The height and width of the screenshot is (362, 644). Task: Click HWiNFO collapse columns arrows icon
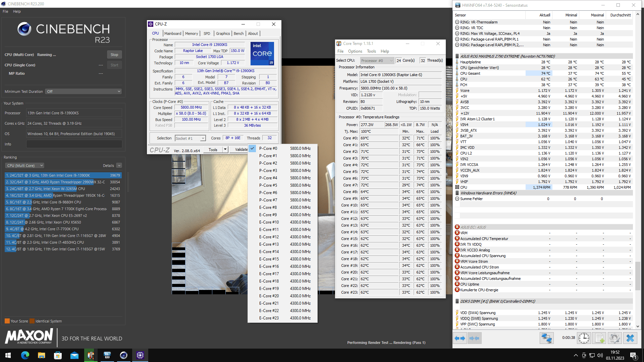474,338
